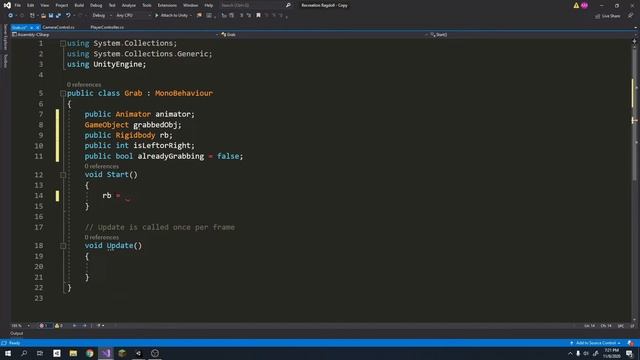Screen dimensions: 640x360
Task: Open Task View from taskbar
Action: tap(40, 353)
